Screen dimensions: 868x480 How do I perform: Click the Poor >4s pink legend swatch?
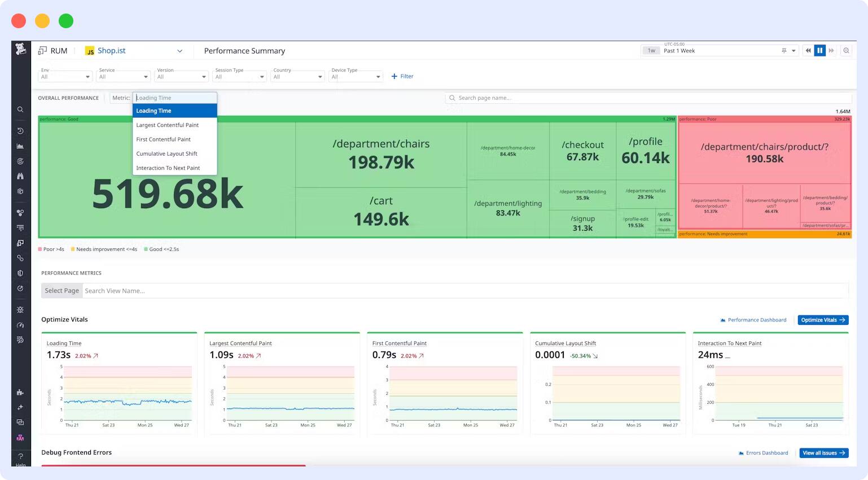pos(40,249)
